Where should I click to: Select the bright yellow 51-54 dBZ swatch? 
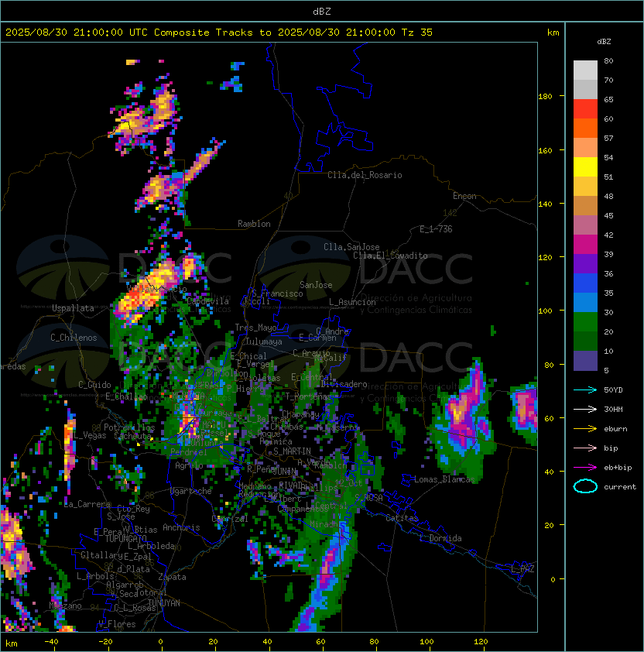pos(585,167)
